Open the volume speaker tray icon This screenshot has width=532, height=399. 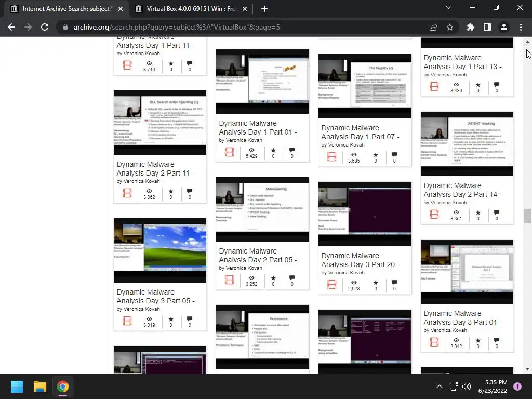pos(467,387)
